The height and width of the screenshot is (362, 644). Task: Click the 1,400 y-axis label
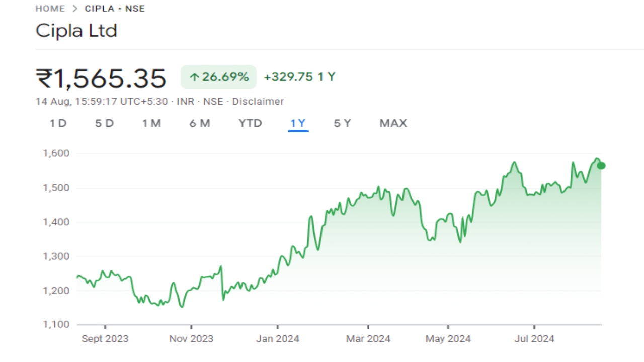55,222
